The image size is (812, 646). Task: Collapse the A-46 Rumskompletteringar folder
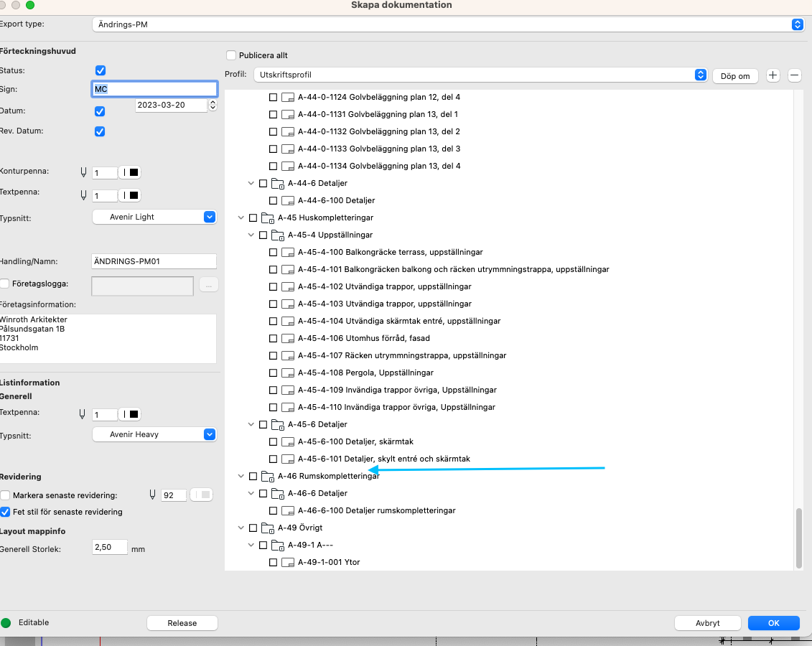241,476
